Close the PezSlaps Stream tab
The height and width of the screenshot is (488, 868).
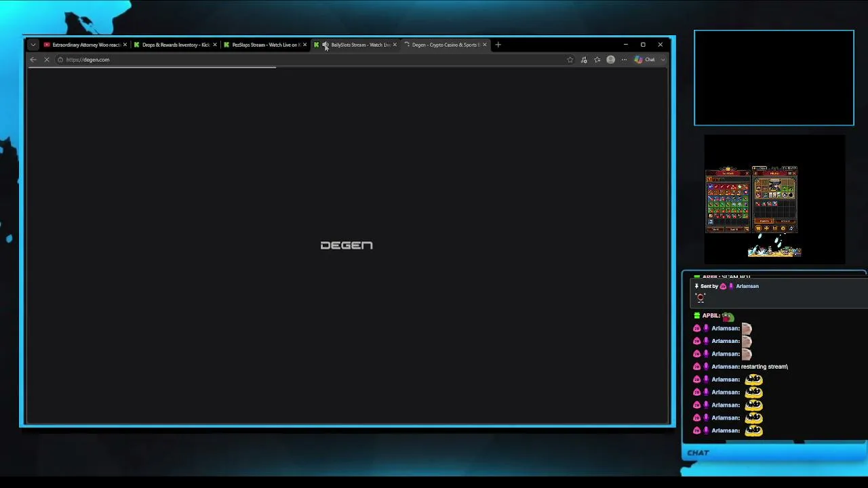pos(304,45)
